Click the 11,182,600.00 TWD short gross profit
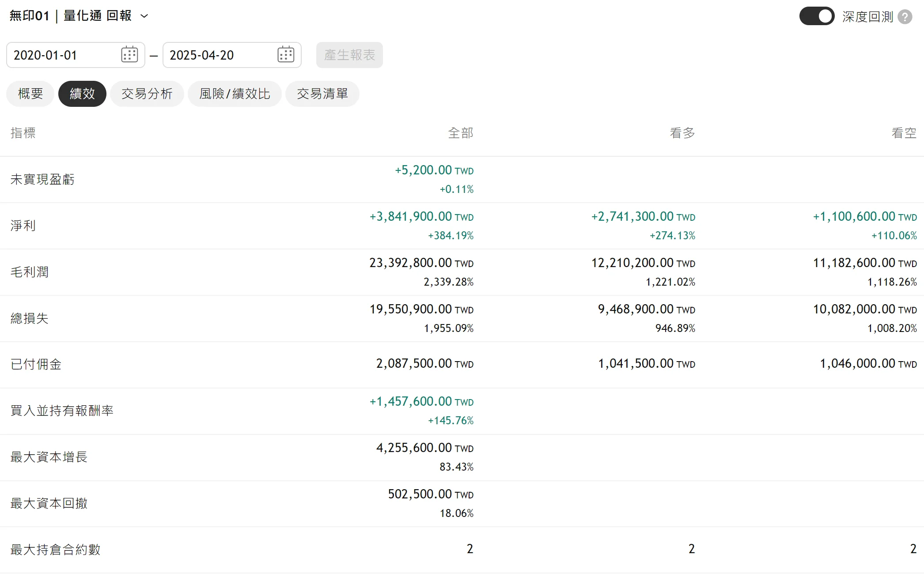Image resolution: width=924 pixels, height=577 pixels. [865, 263]
